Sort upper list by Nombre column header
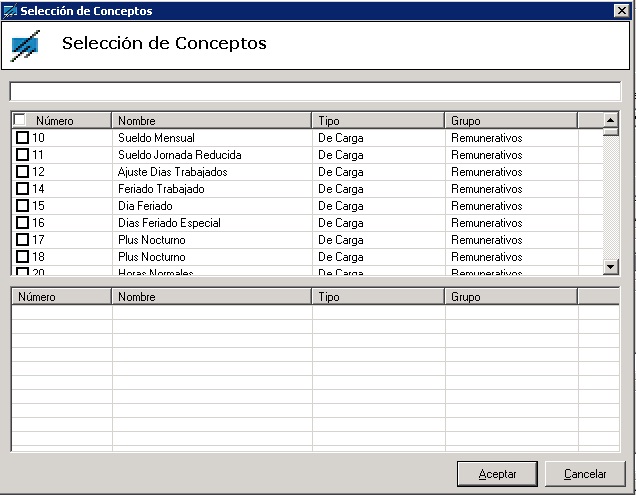Image resolution: width=636 pixels, height=495 pixels. pos(212,121)
